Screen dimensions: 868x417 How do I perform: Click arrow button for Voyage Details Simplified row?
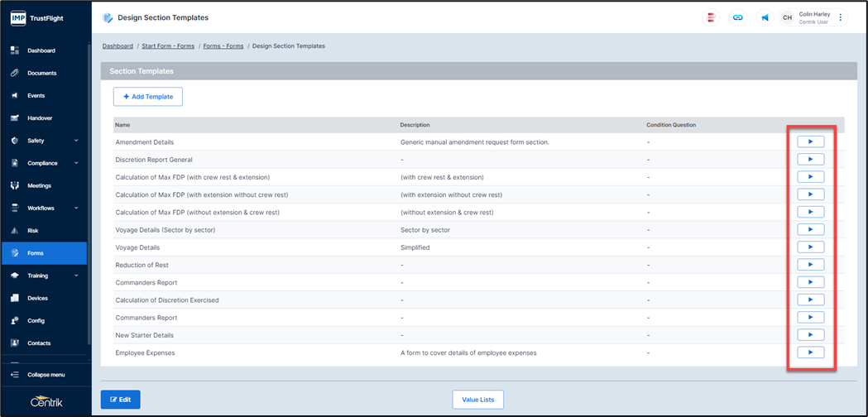(810, 247)
